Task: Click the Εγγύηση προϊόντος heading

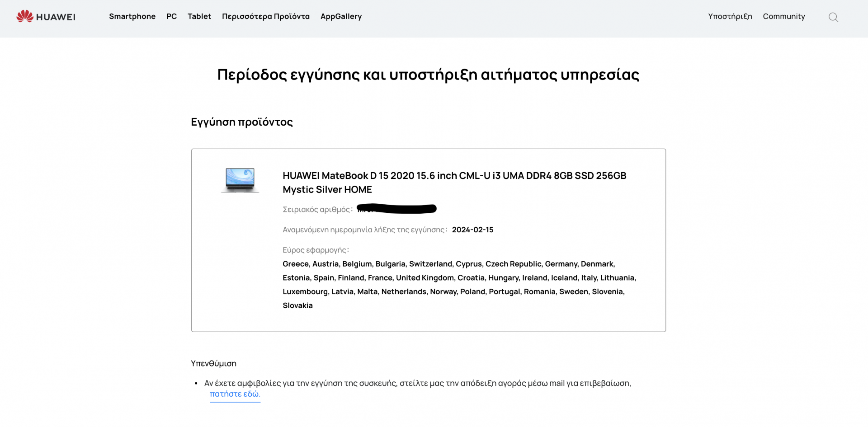Action: [242, 122]
